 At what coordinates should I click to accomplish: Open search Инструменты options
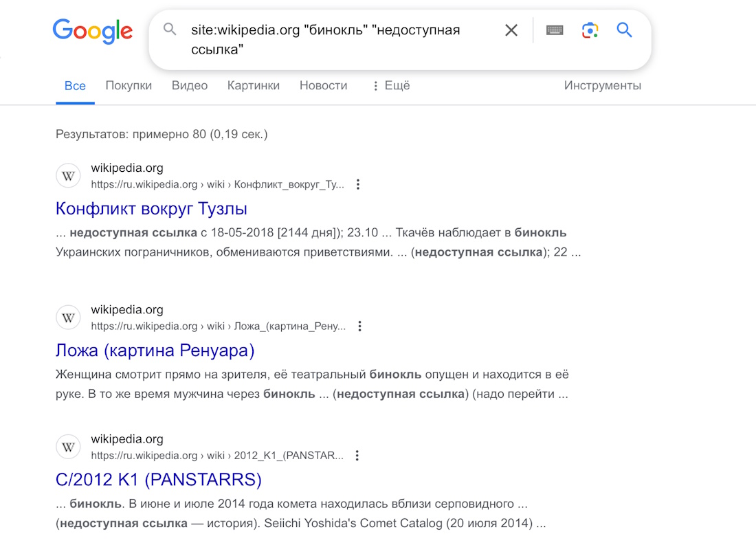point(603,85)
